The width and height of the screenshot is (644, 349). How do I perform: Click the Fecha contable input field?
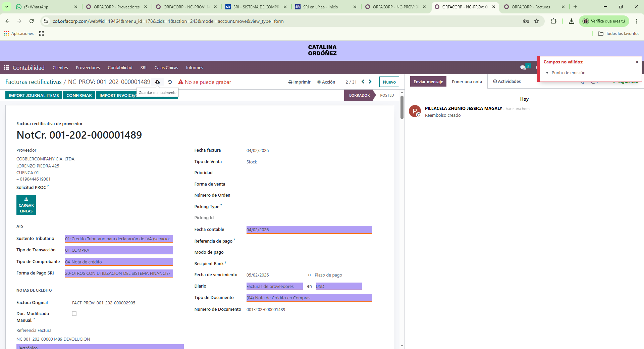coord(309,230)
